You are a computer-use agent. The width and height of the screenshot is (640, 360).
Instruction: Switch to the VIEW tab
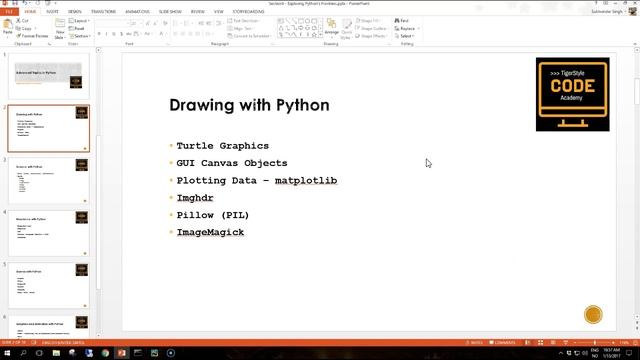coord(219,11)
